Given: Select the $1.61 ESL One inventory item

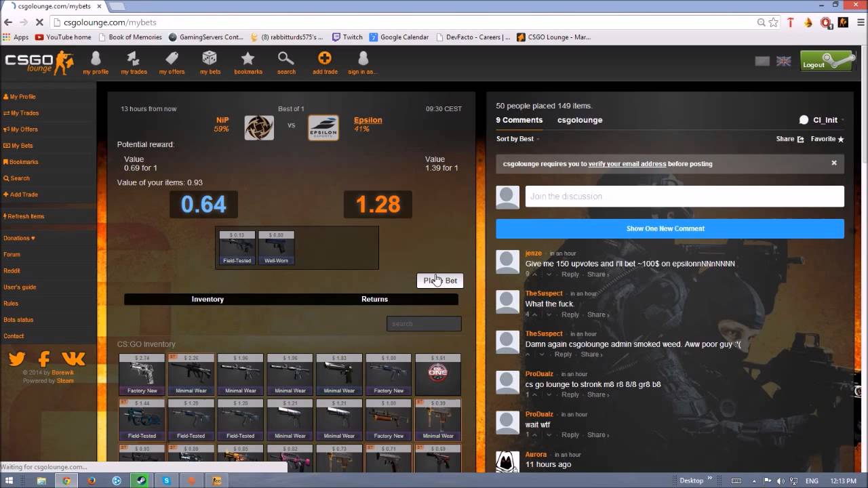Looking at the screenshot, I should [438, 374].
